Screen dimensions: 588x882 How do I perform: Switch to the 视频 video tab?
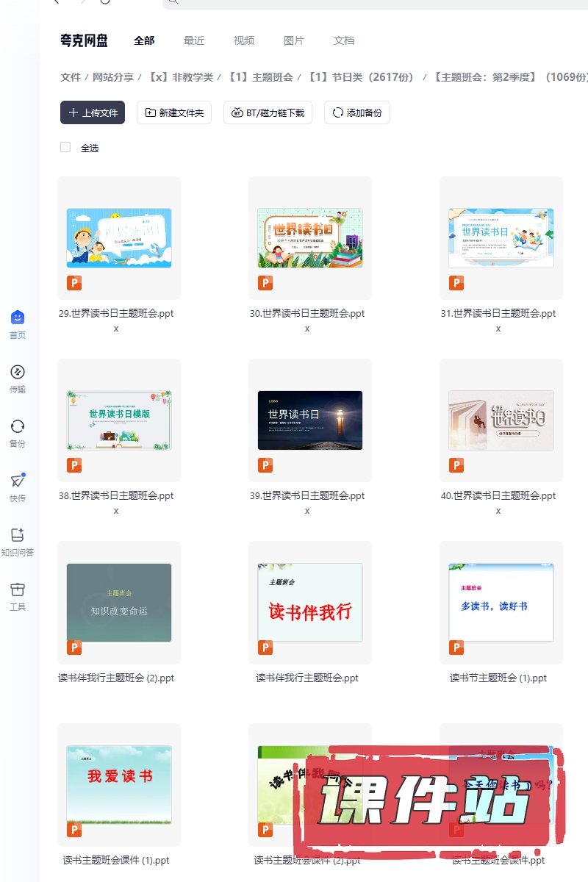[x=244, y=40]
